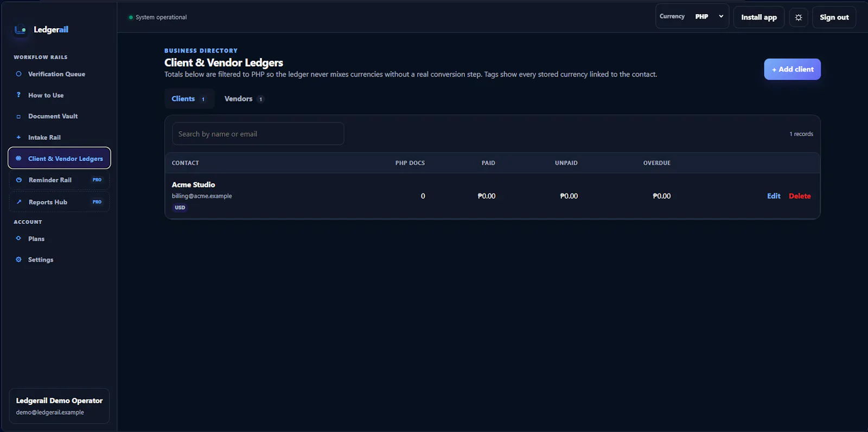Open the Plans account page
This screenshot has width=868, height=432.
pos(59,238)
